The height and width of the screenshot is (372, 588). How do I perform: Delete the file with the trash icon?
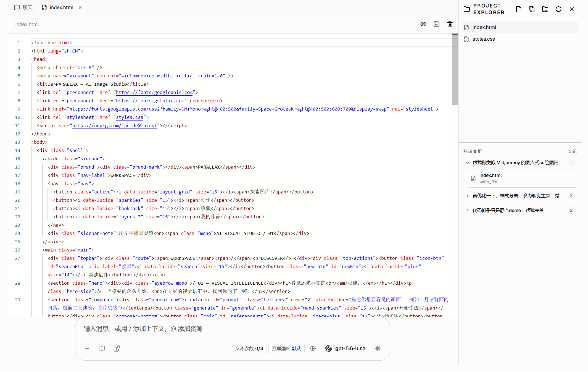(450, 24)
